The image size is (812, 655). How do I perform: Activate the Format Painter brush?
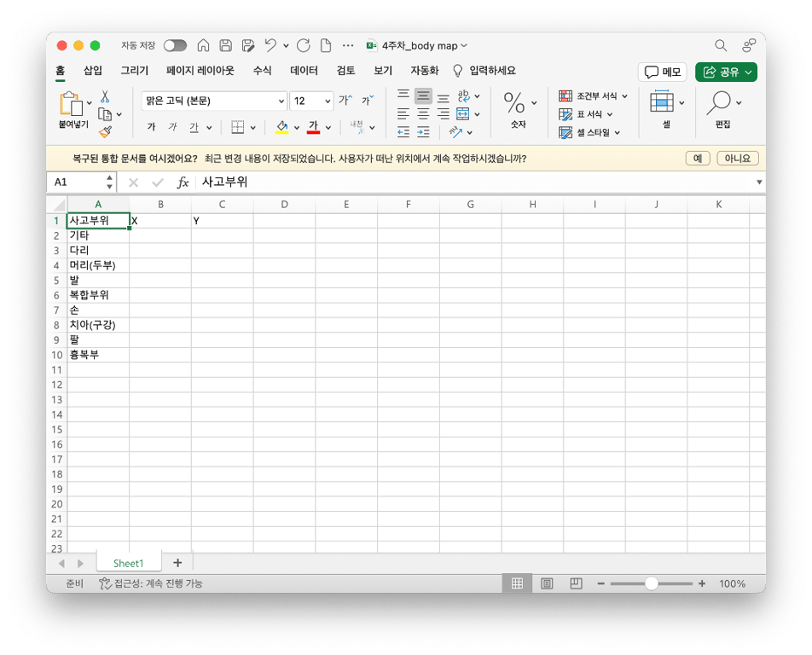[105, 132]
